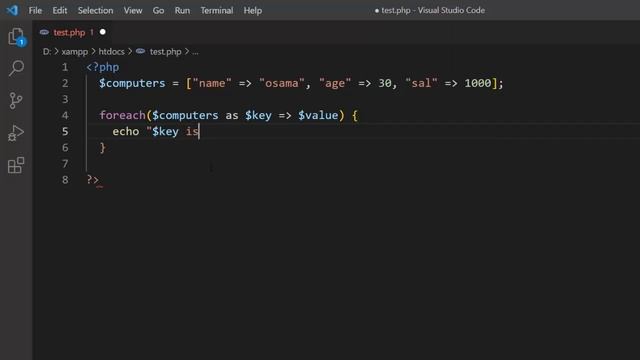Viewport: 640px width, 360px height.
Task: Click the PHP file icon on the tab
Action: tap(44, 32)
